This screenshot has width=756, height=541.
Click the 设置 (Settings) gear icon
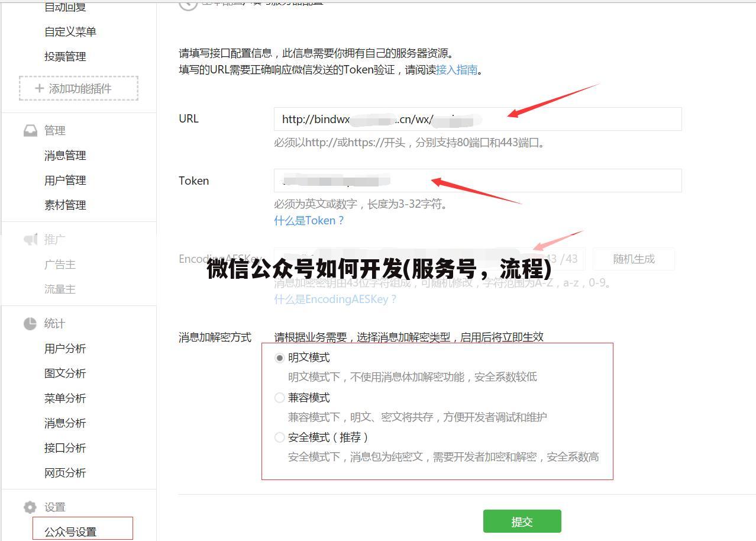click(29, 507)
